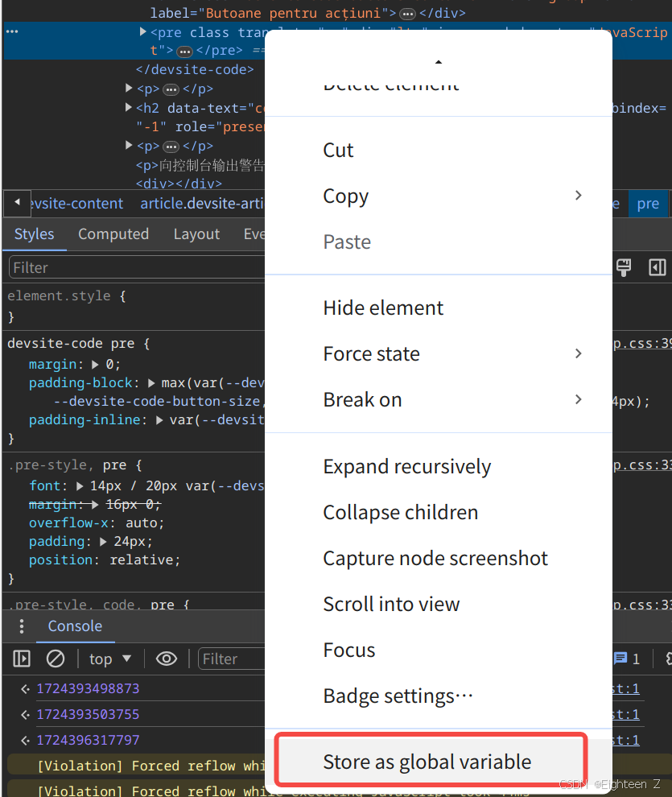Click the Force state submenu chevron
This screenshot has width=672, height=797.
578,353
